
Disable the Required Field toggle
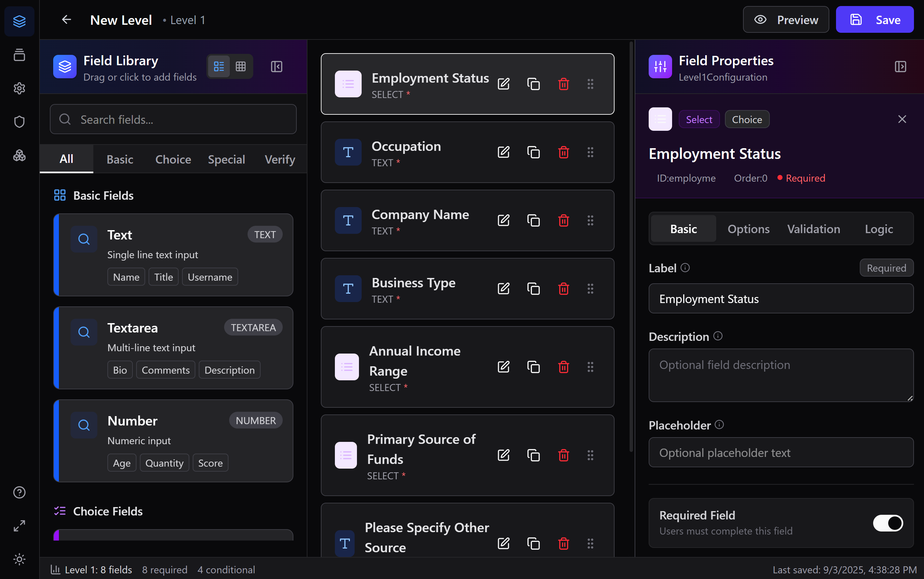(x=887, y=523)
